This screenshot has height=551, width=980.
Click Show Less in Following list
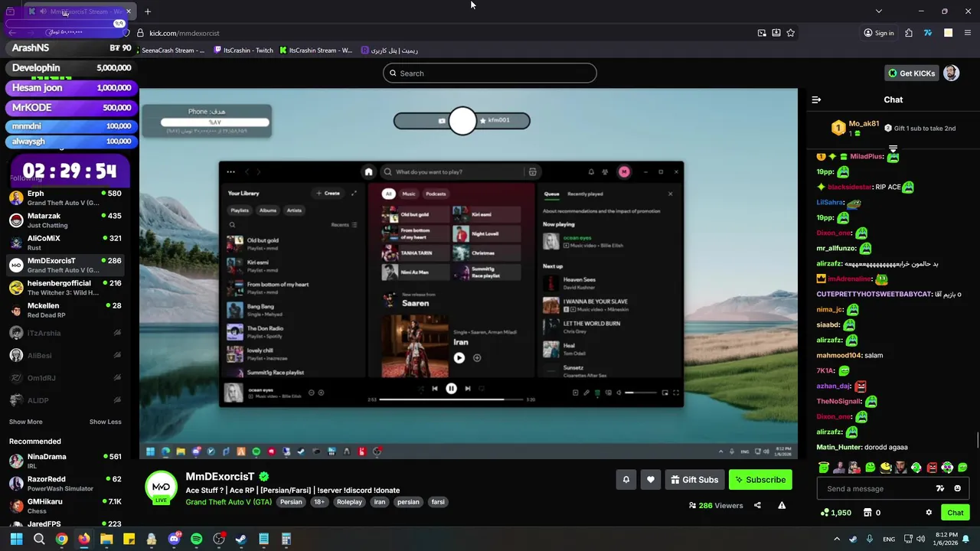tap(105, 422)
